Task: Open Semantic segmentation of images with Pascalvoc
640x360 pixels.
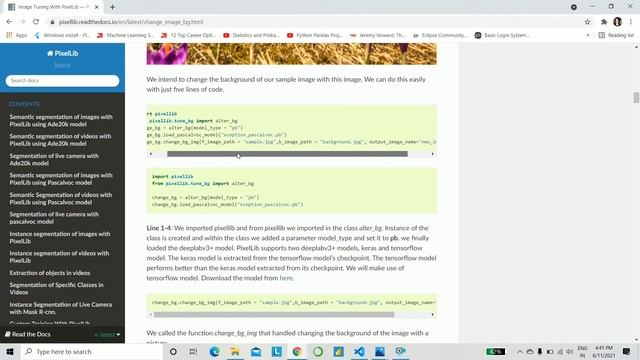Action: point(61,179)
